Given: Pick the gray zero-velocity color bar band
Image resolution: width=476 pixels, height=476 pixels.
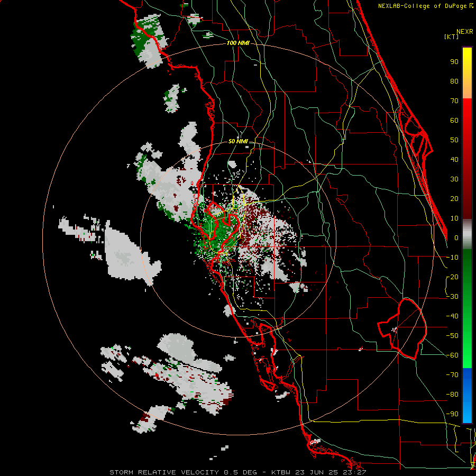Looking at the screenshot, I should click(x=467, y=234).
